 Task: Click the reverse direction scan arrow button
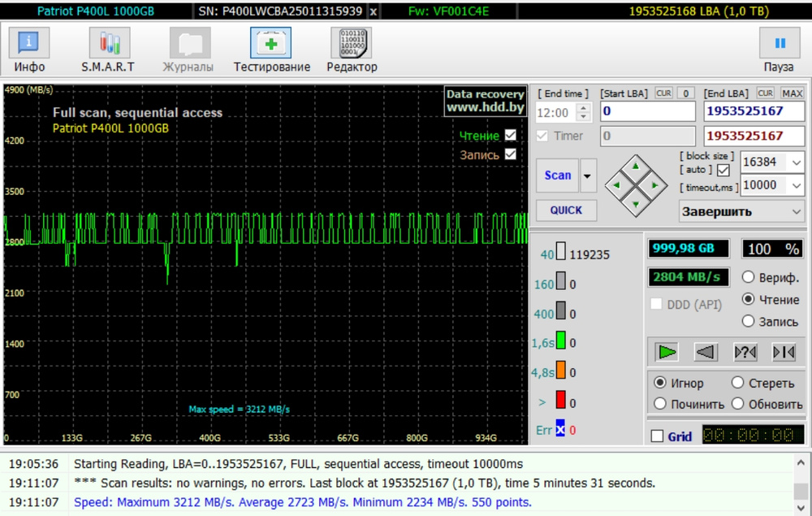coord(706,352)
